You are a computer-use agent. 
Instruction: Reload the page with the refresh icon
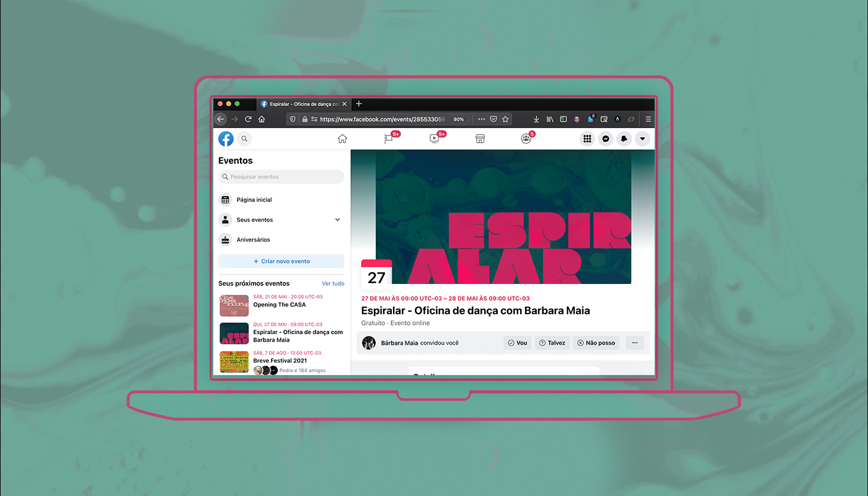[248, 119]
